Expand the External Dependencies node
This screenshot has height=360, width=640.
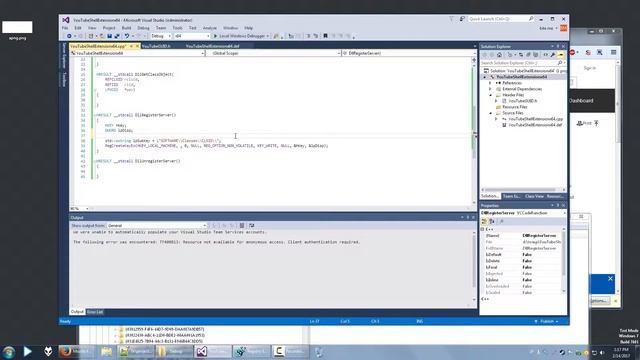tap(490, 89)
